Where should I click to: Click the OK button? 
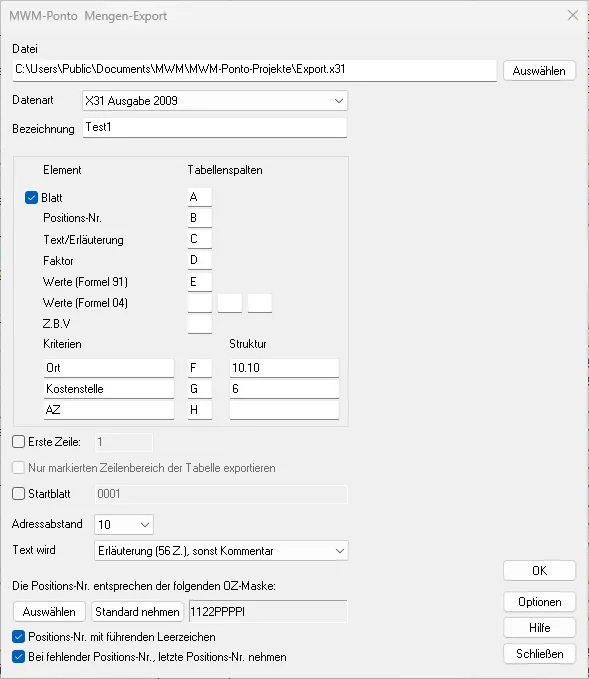point(539,571)
